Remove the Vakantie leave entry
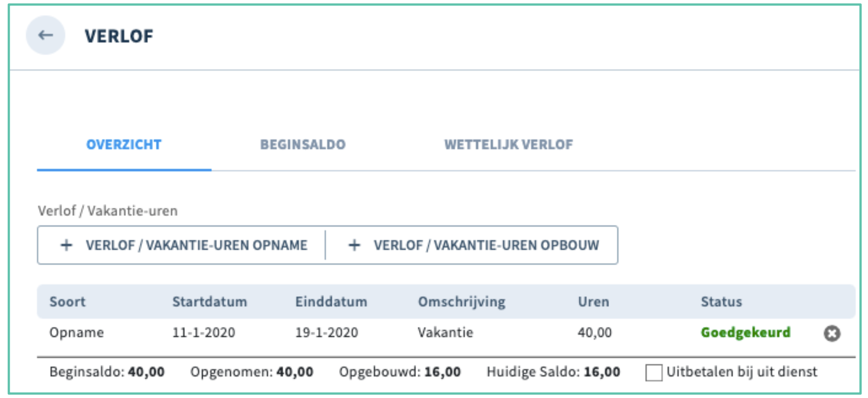 point(832,333)
